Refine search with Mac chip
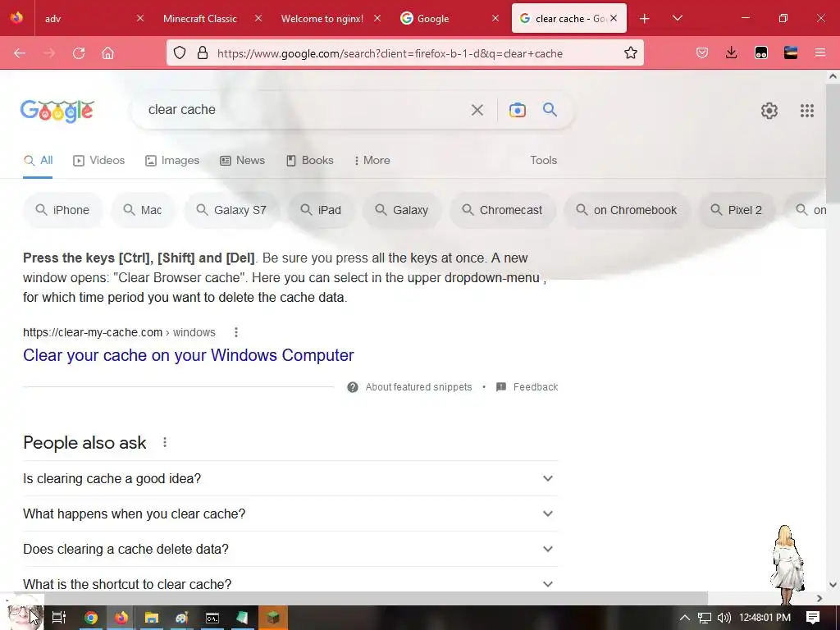Image resolution: width=840 pixels, height=630 pixels. [143, 210]
